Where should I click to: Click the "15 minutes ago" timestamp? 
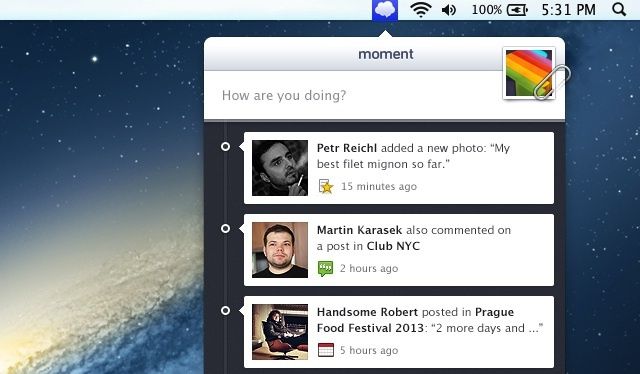379,187
